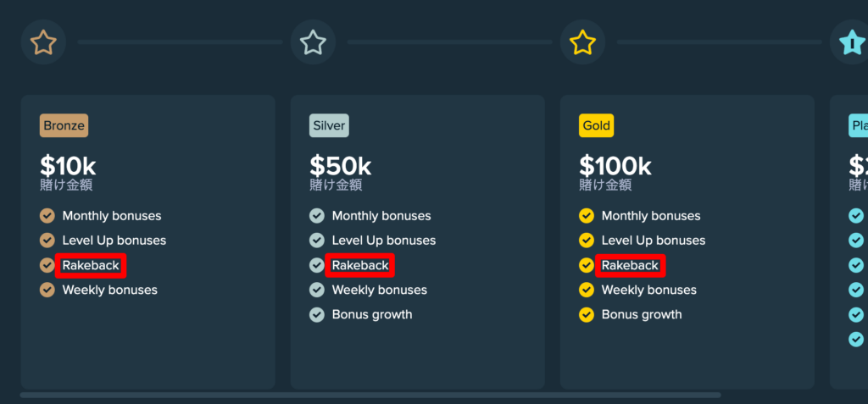Image resolution: width=868 pixels, height=404 pixels.
Task: Click the cyan Platinum star icon
Action: (851, 42)
